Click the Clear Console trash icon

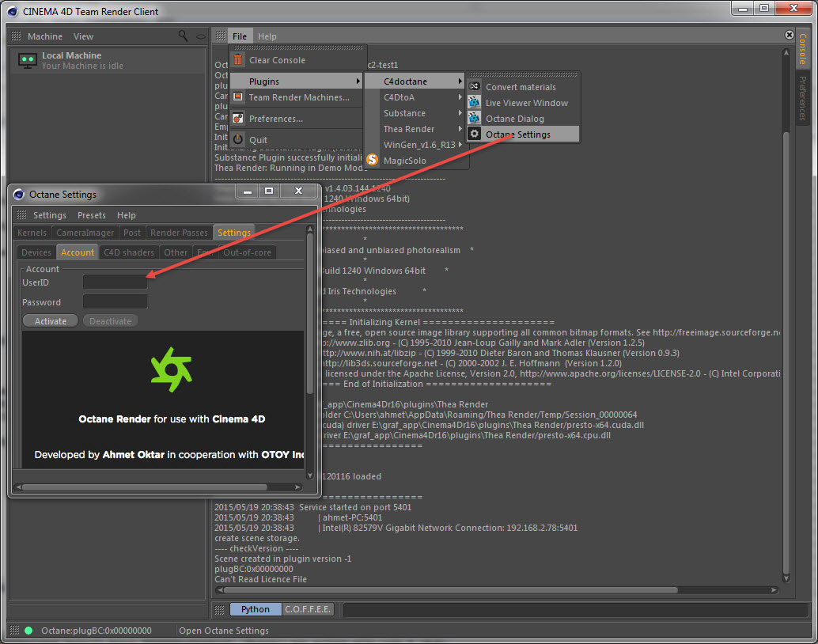point(238,60)
